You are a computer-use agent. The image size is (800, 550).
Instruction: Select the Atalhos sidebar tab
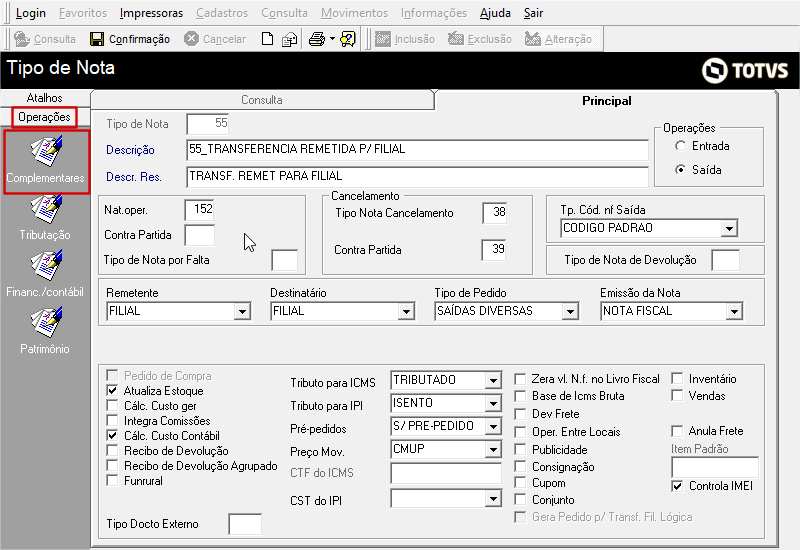(44, 97)
